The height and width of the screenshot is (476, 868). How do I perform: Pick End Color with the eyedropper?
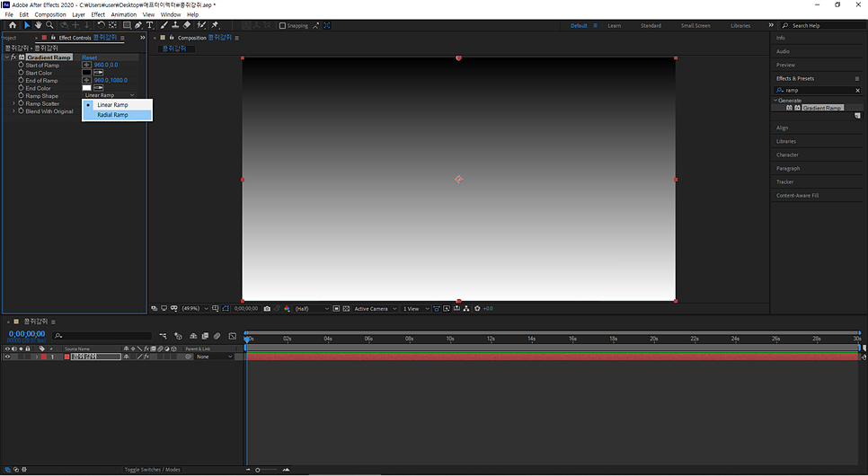tap(99, 88)
